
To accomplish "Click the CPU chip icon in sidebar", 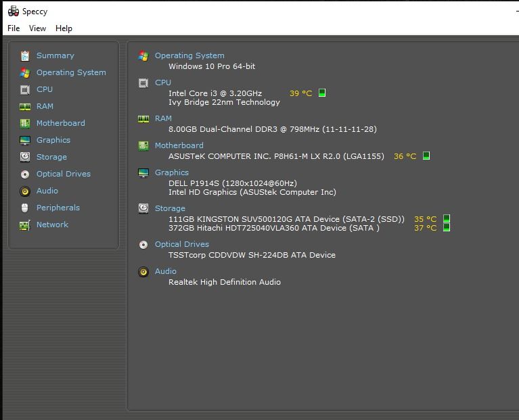I will [25, 90].
